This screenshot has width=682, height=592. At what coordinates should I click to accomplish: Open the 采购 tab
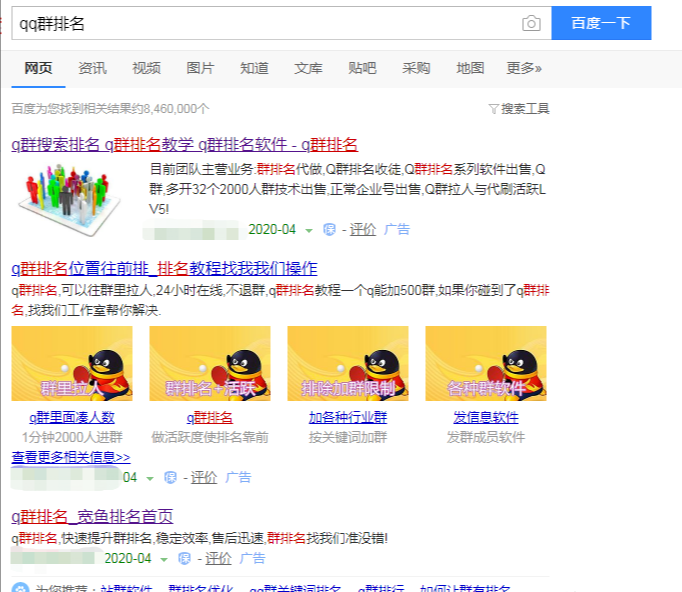pos(416,68)
